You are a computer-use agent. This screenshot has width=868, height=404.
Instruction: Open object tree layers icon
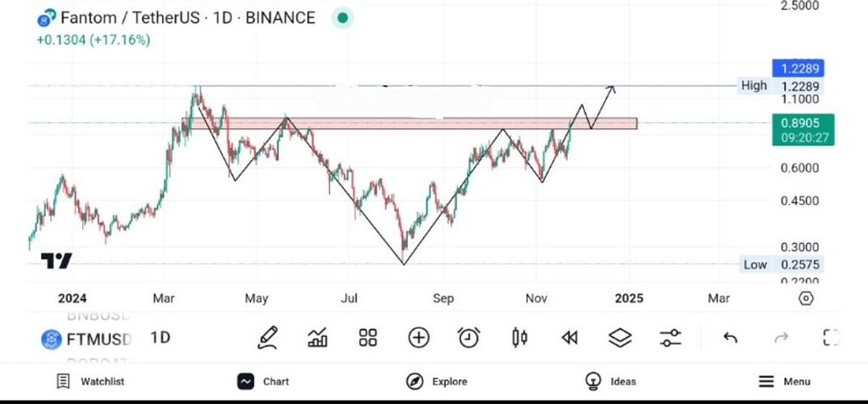[620, 338]
